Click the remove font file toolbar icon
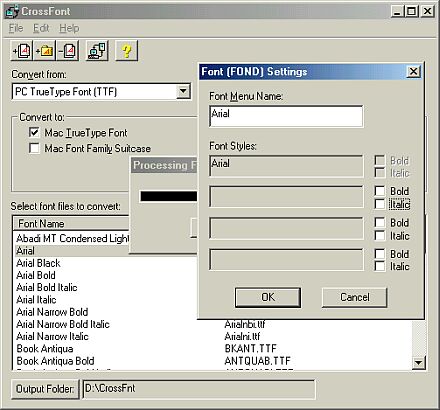440x410 pixels. pyautogui.click(x=68, y=51)
